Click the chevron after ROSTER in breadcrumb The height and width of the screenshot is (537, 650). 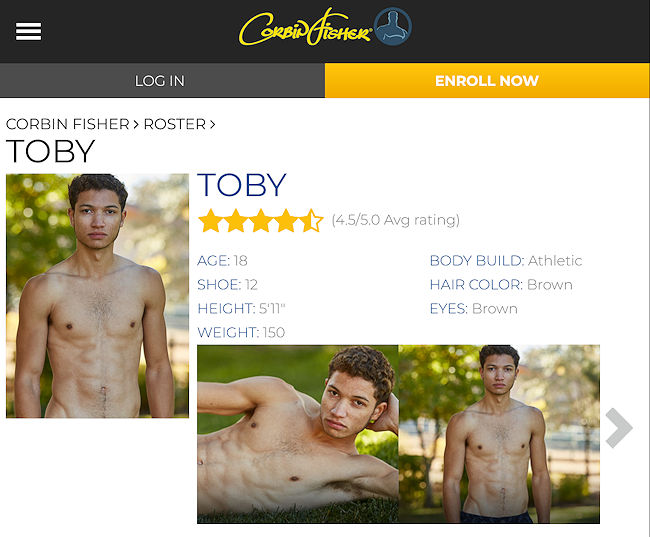[213, 124]
